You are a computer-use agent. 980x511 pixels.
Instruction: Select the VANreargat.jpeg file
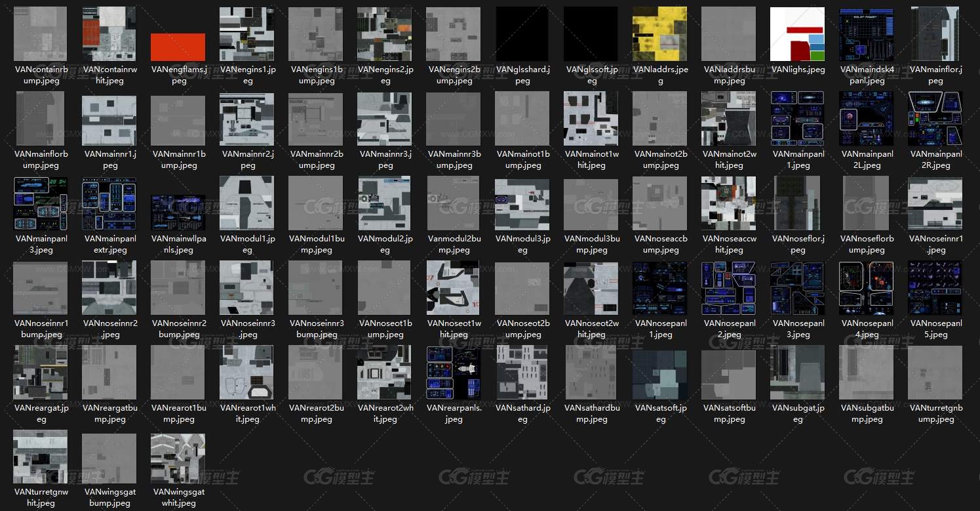[x=41, y=373]
